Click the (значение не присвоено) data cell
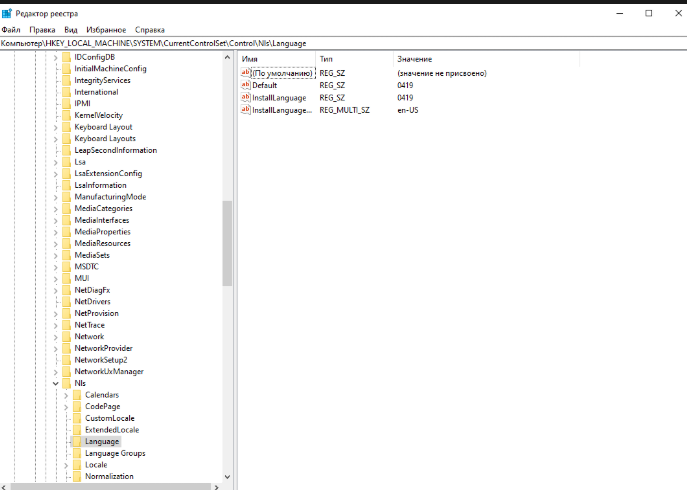Viewport: 687px width, 490px height. coord(442,73)
